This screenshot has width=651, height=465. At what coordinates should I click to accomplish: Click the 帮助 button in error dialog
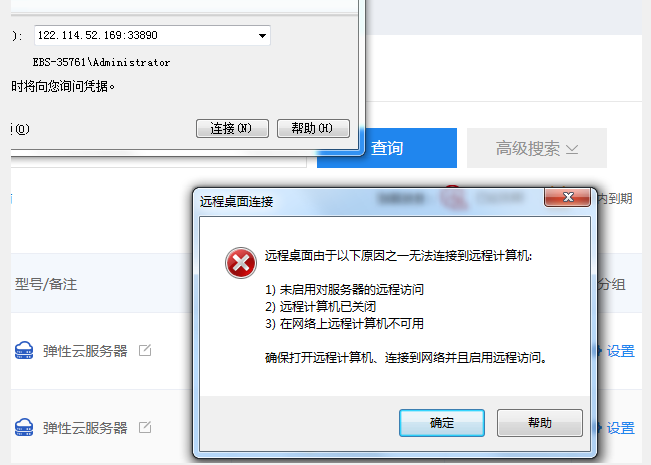point(540,423)
